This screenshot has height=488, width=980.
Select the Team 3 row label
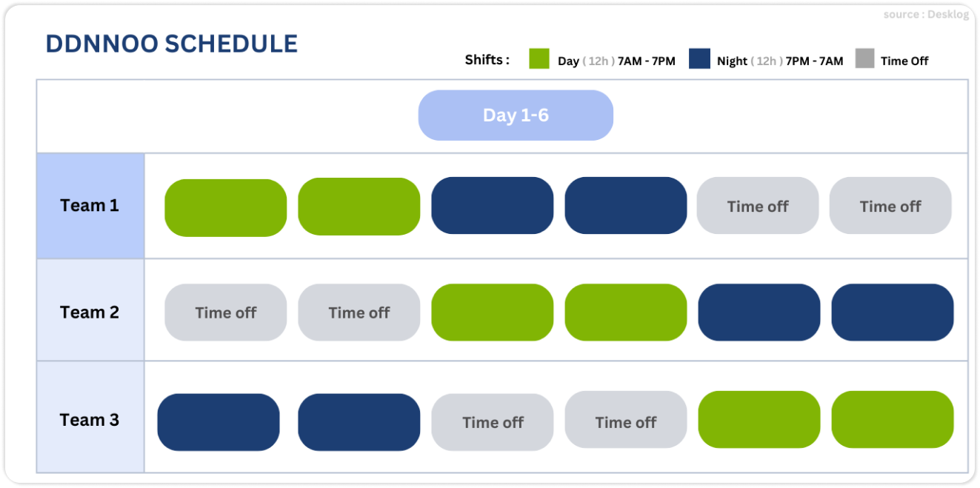point(90,420)
